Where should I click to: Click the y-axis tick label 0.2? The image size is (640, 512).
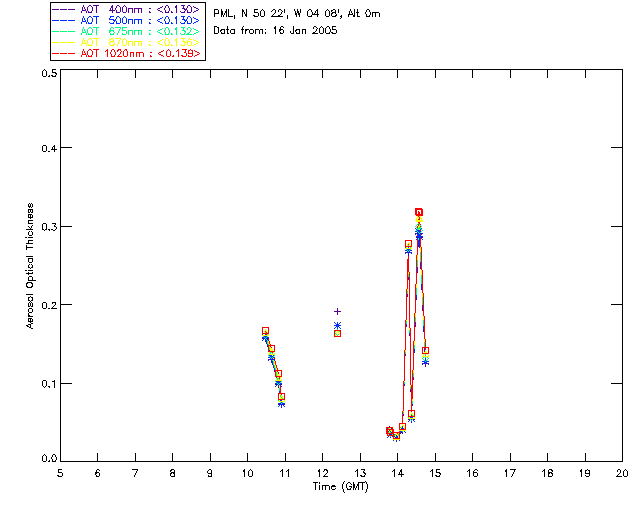49,305
